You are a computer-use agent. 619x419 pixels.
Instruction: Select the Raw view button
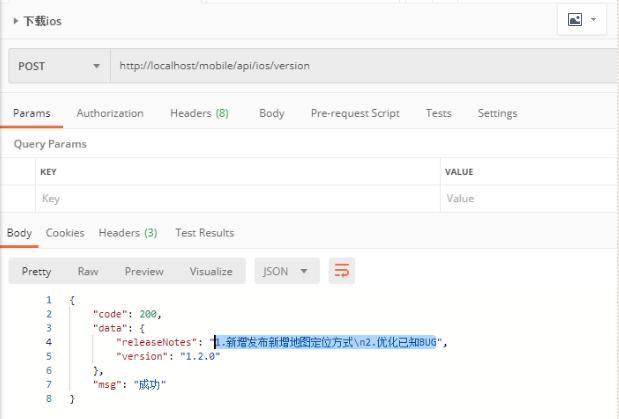pyautogui.click(x=88, y=271)
